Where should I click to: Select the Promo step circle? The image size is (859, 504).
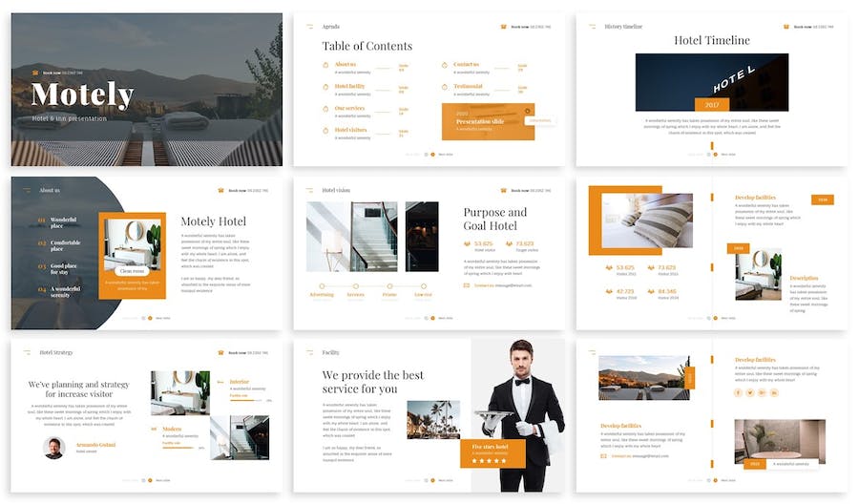click(x=389, y=285)
